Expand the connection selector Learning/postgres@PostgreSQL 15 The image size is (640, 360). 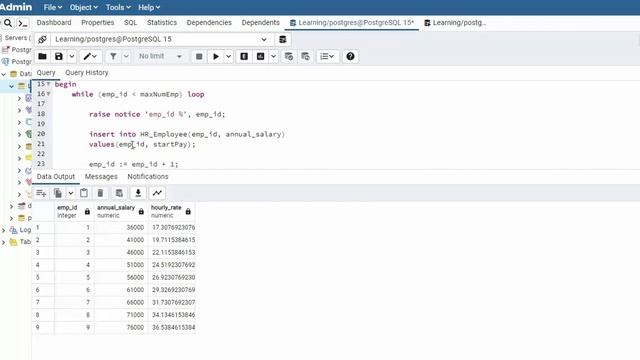click(264, 40)
